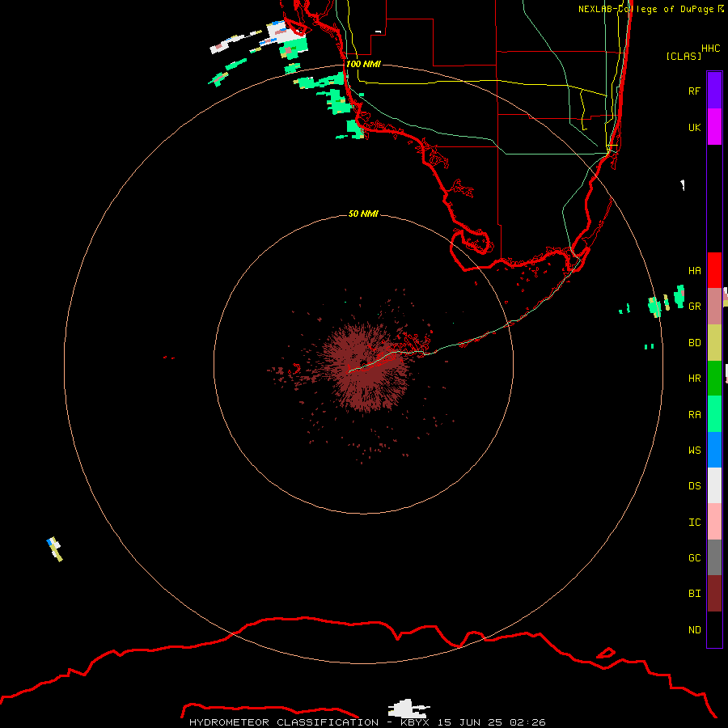Click the KBYX station identifier
This screenshot has width=728, height=728.
(415, 722)
